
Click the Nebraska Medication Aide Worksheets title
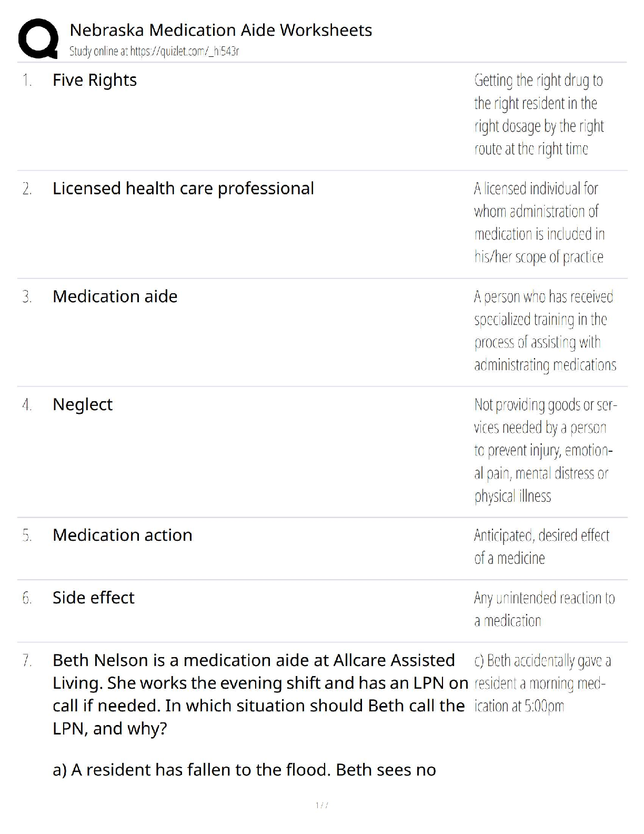coord(220,30)
